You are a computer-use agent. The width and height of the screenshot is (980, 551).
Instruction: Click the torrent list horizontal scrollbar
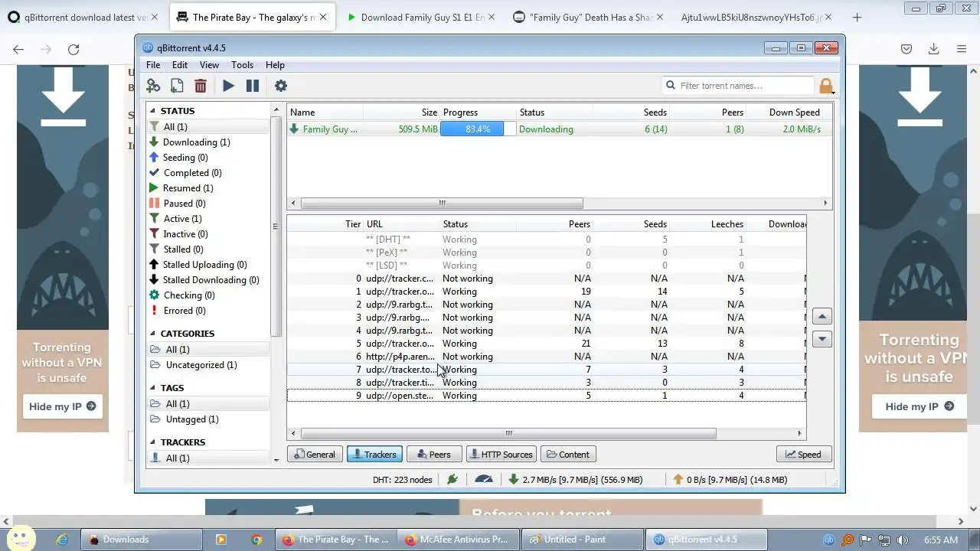(x=442, y=204)
